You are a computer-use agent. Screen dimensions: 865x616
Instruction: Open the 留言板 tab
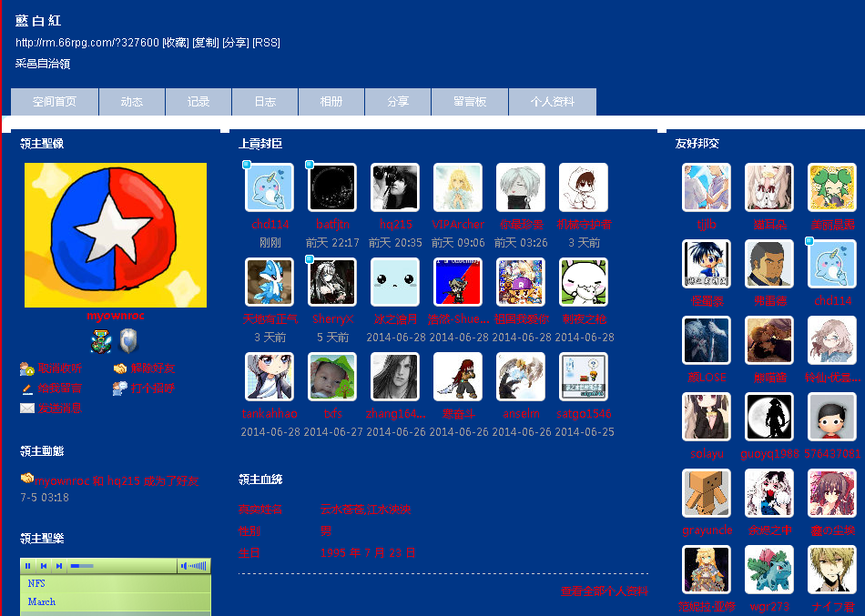[x=470, y=102]
